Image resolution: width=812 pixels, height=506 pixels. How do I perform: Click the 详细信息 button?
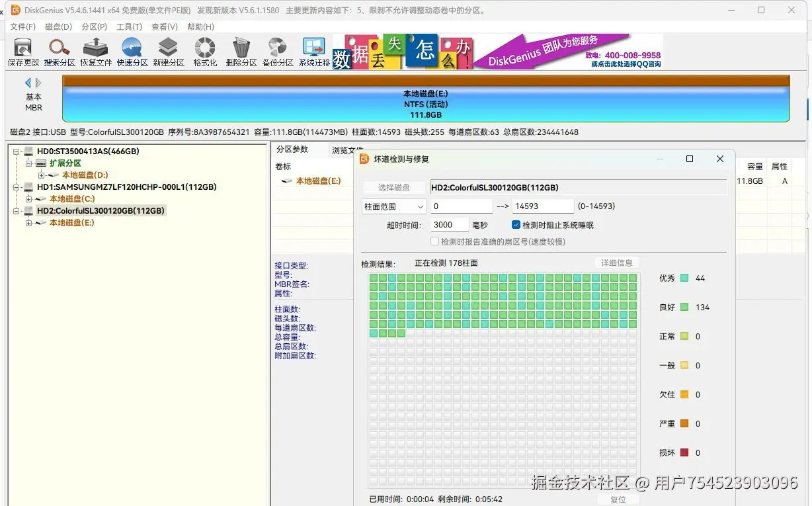point(617,263)
